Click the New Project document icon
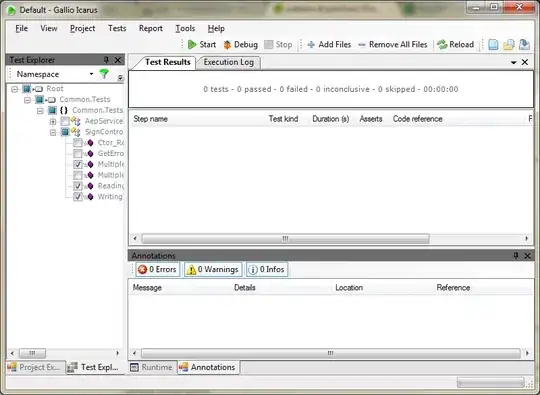The image size is (540, 395). 493,44
